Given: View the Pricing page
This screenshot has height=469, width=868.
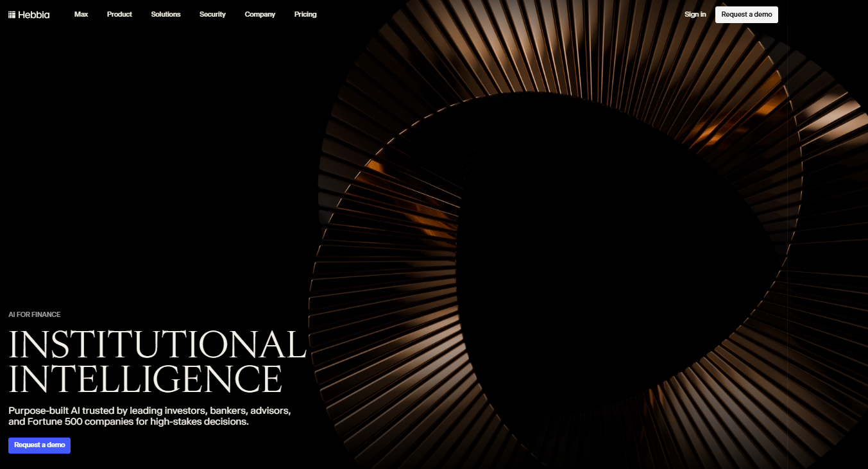Looking at the screenshot, I should [305, 14].
